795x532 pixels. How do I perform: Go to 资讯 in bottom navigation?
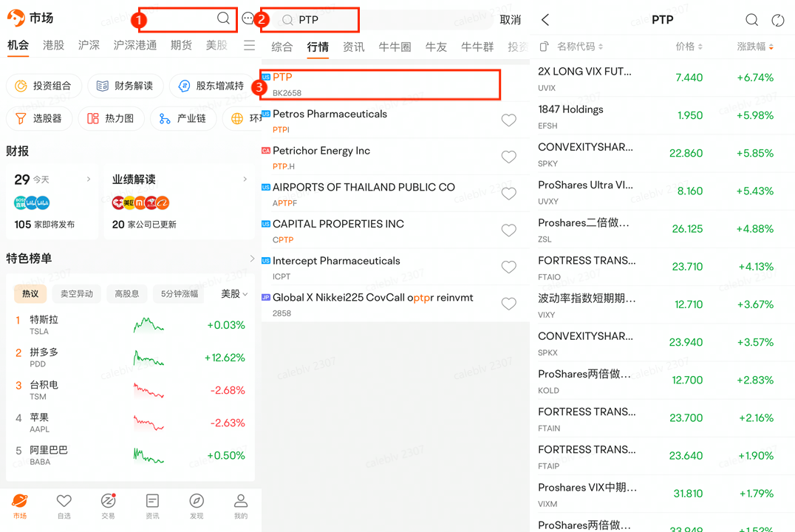(152, 506)
